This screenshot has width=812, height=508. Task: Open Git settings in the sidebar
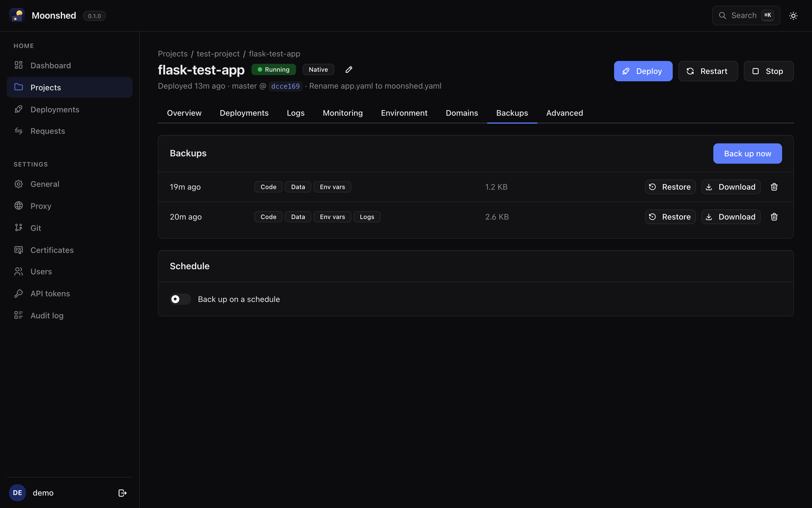(69, 228)
